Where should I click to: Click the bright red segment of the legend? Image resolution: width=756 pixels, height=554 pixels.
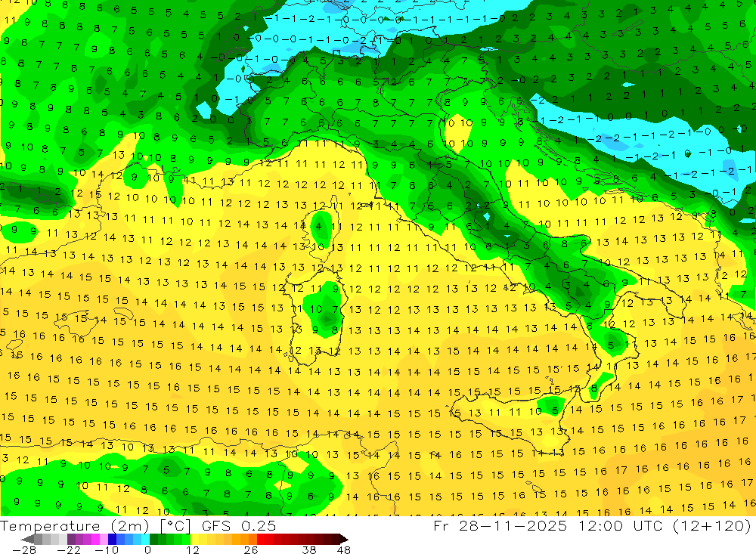click(x=261, y=539)
